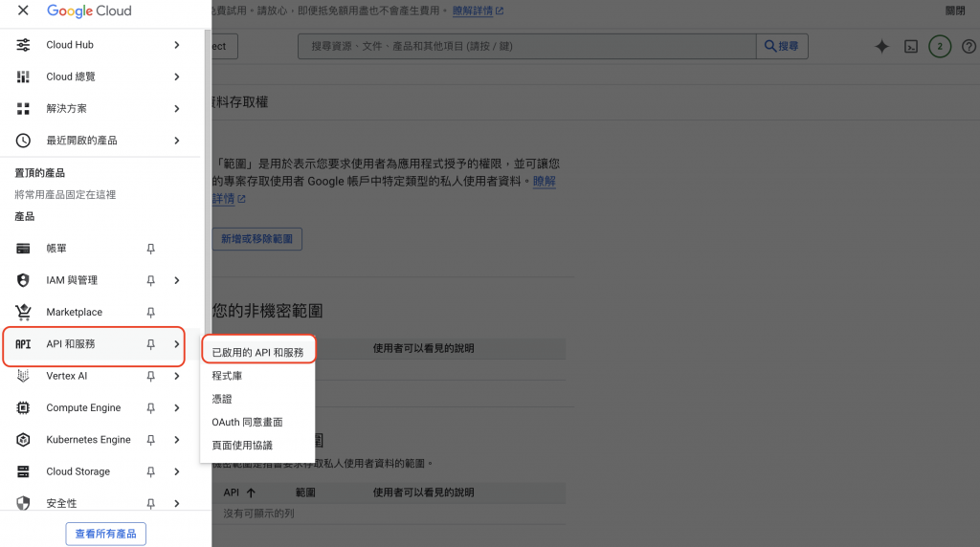
Task: Expand API 和服務 submenu chevron
Action: [x=177, y=344]
